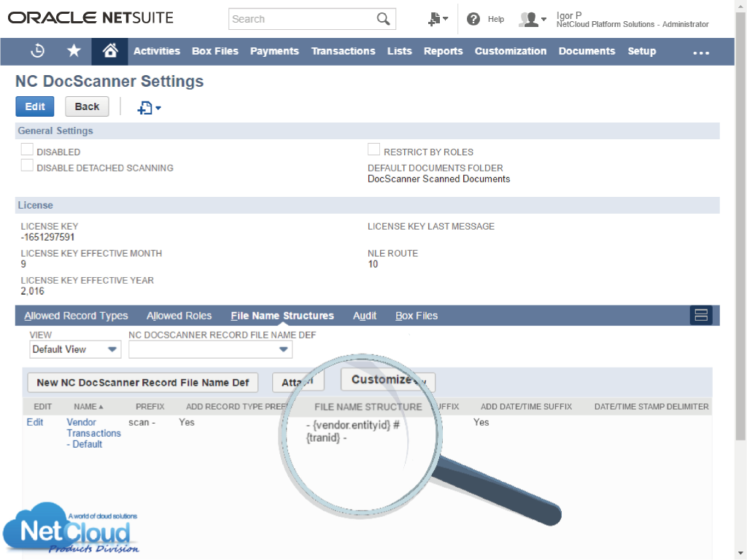Toggle the subtab layout icon
747x560 pixels.
point(701,315)
